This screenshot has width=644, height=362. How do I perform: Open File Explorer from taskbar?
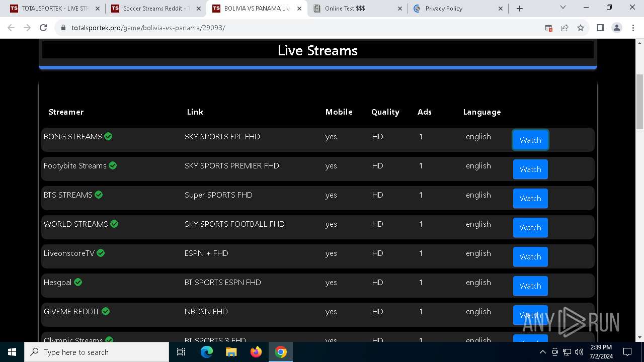tap(231, 352)
